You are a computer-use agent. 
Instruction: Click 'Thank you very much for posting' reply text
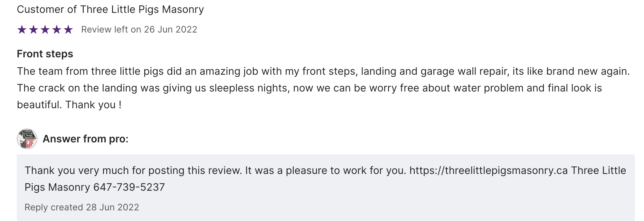[x=97, y=170]
